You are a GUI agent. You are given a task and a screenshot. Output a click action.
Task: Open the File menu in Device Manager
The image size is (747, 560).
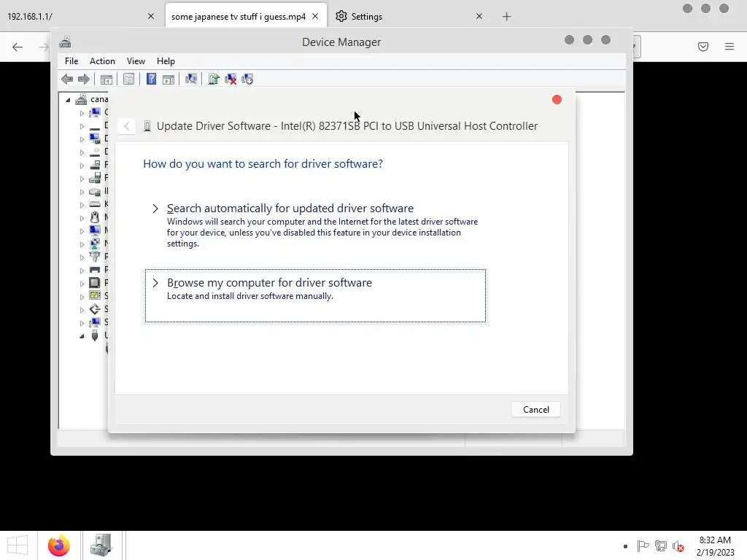point(71,61)
